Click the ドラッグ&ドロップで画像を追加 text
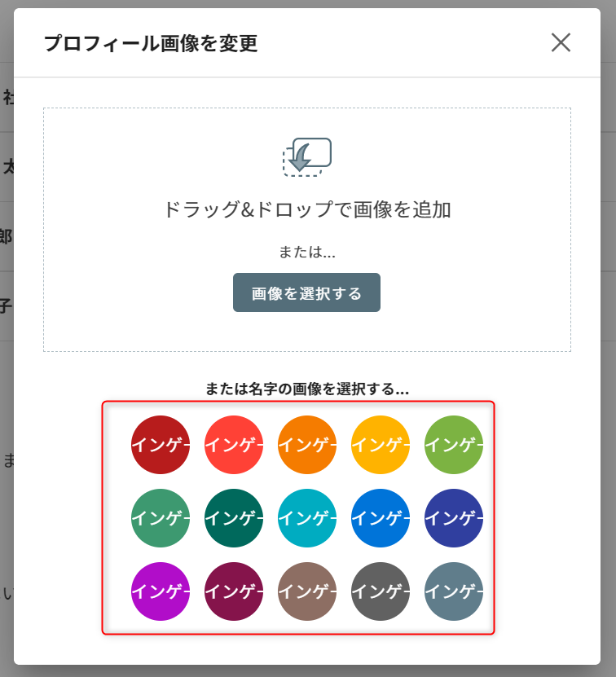616x677 pixels. (307, 210)
